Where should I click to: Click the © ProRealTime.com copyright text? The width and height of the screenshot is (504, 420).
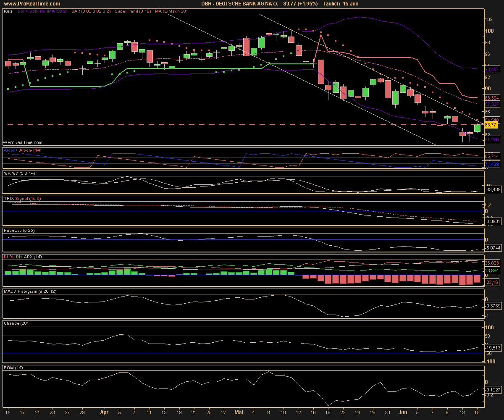coord(23,143)
